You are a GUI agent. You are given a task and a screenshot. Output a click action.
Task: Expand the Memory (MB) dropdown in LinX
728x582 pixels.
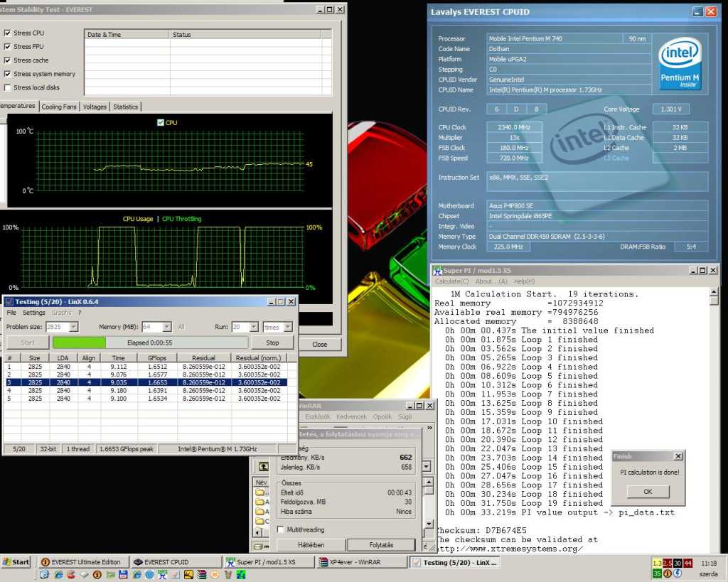pyautogui.click(x=166, y=327)
